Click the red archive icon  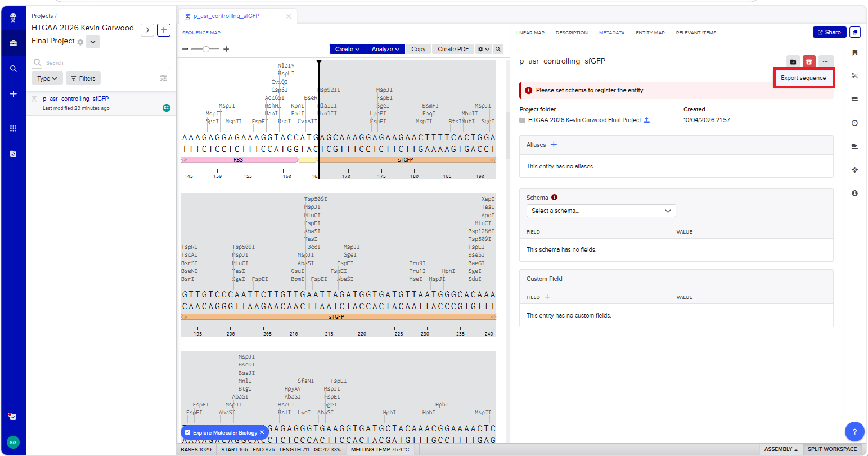[x=809, y=62]
